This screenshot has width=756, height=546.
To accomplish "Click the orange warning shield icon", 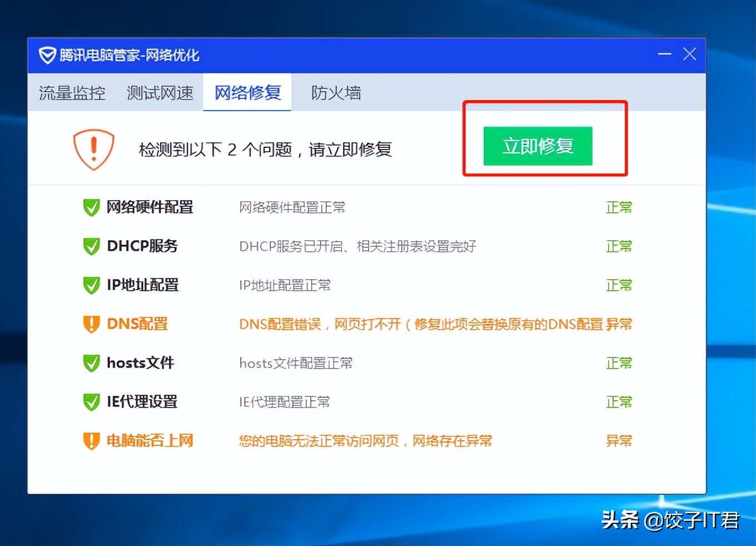I will pyautogui.click(x=93, y=149).
